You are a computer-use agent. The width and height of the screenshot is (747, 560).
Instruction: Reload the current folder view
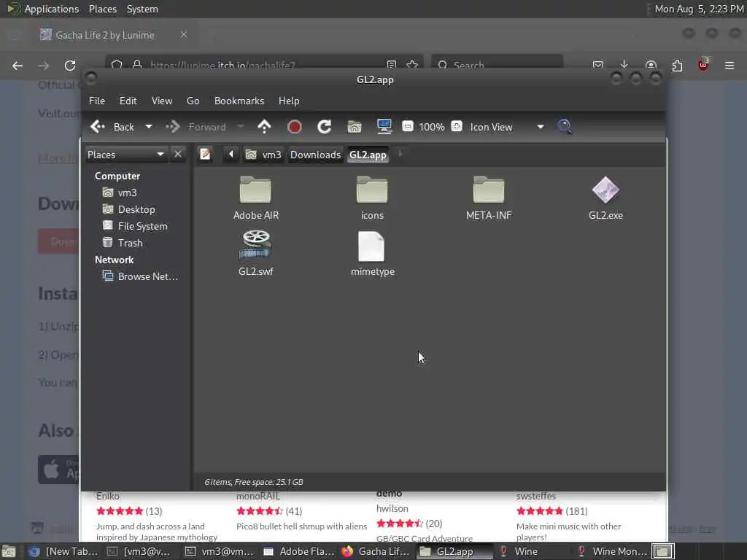(325, 127)
